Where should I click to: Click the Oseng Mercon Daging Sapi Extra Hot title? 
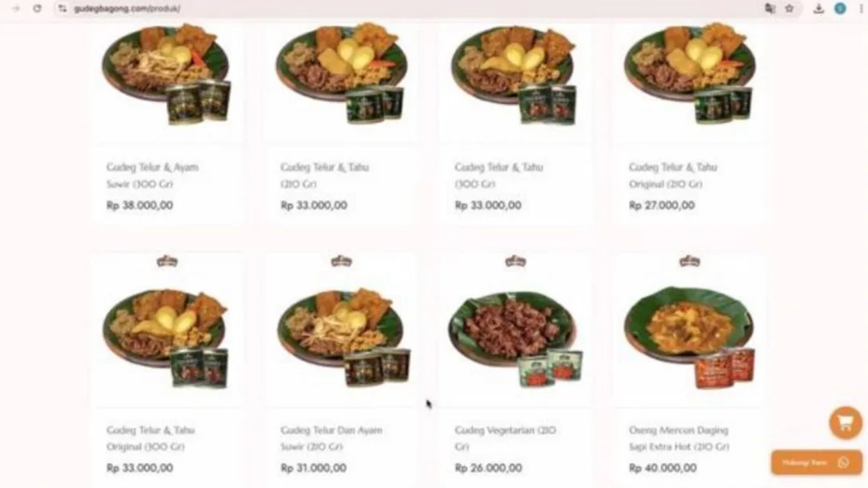coord(679,438)
